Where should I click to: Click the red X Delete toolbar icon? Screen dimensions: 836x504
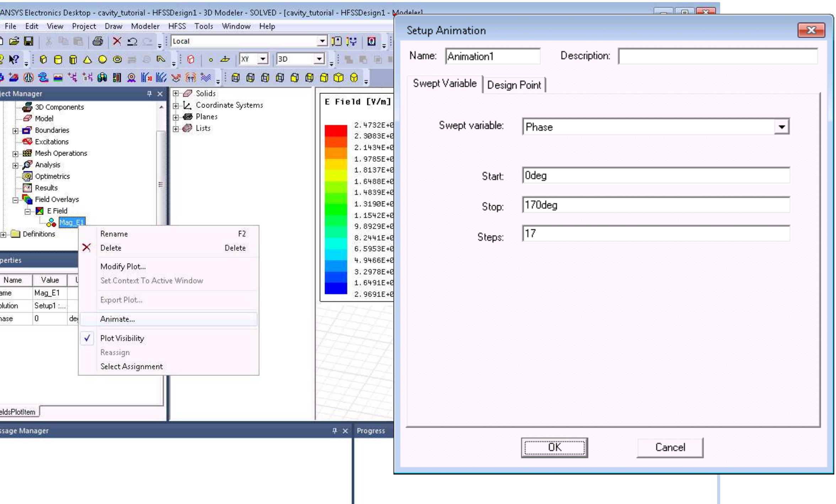click(117, 41)
